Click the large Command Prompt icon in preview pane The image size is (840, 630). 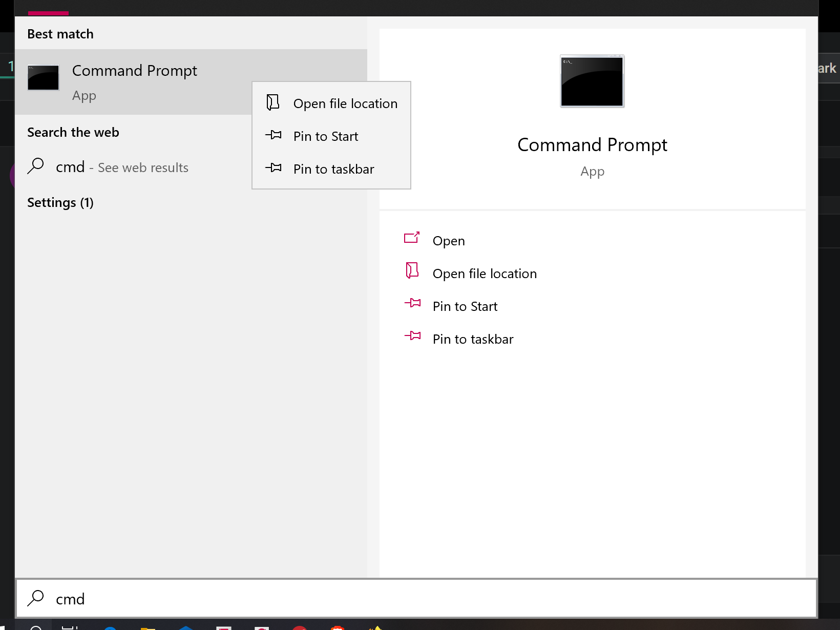click(x=592, y=81)
